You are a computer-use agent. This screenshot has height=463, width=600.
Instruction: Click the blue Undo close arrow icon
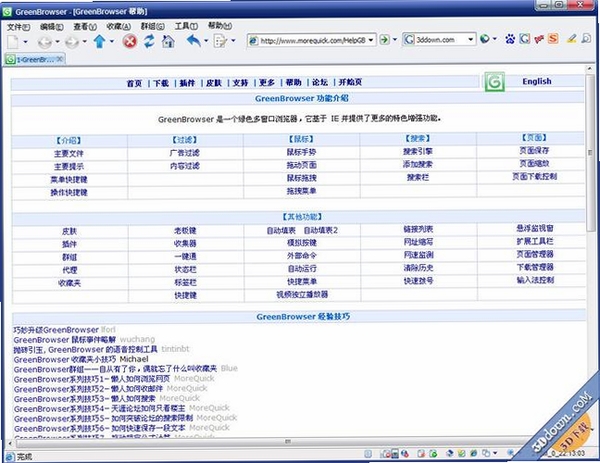point(194,41)
